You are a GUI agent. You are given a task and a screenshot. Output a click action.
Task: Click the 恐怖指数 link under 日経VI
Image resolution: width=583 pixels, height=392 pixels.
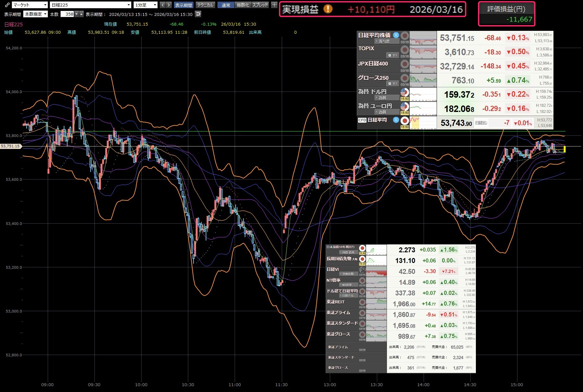348,274
